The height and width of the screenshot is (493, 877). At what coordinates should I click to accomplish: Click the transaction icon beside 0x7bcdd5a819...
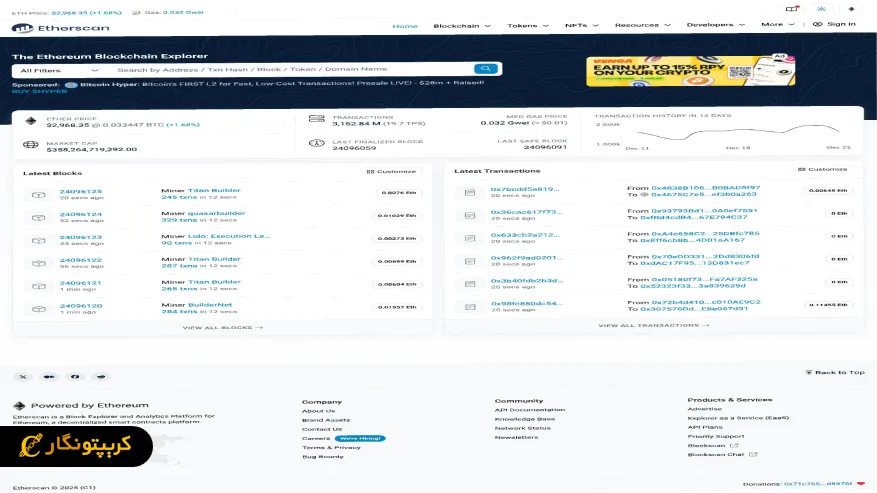tap(470, 192)
